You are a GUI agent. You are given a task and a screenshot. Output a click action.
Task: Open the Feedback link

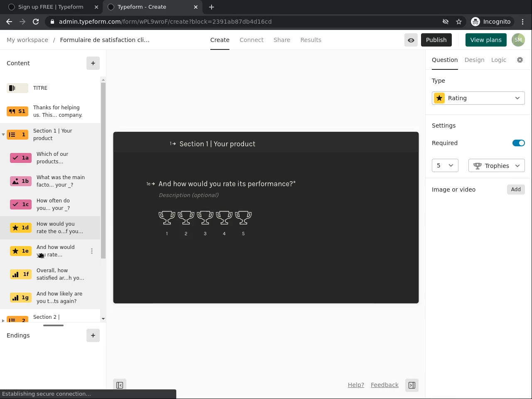[x=384, y=385]
